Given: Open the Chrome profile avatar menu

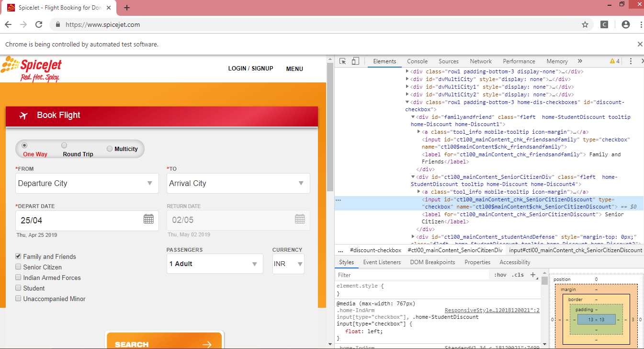Looking at the screenshot, I should (x=625, y=24).
